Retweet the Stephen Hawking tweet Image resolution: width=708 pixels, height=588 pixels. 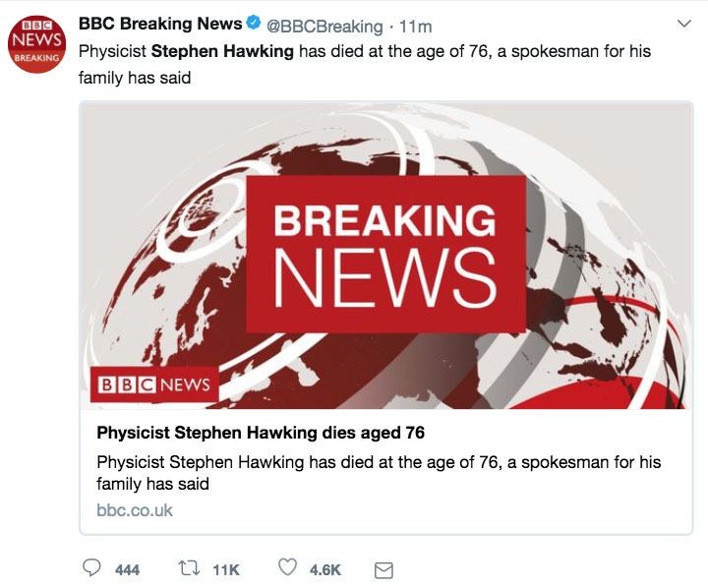tap(190, 568)
